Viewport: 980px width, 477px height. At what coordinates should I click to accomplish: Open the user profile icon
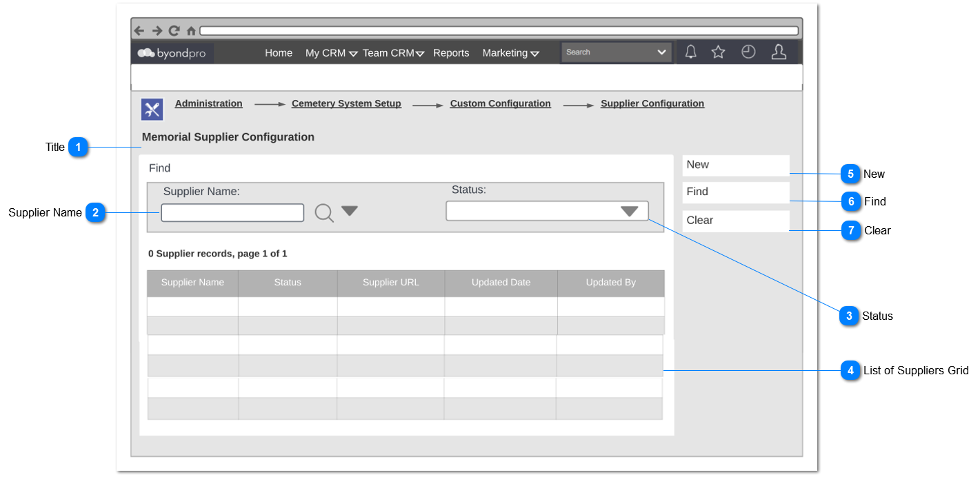coord(779,52)
